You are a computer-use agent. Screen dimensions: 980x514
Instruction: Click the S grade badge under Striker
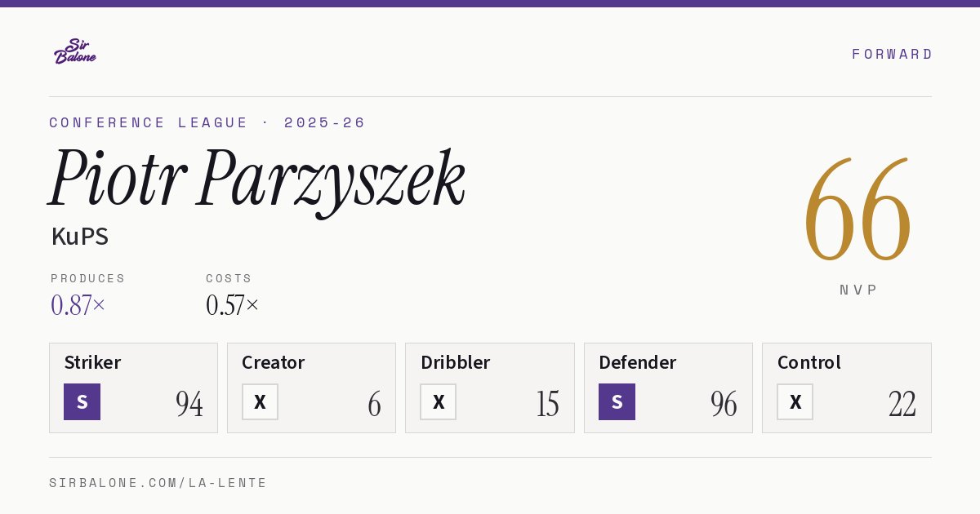point(82,402)
